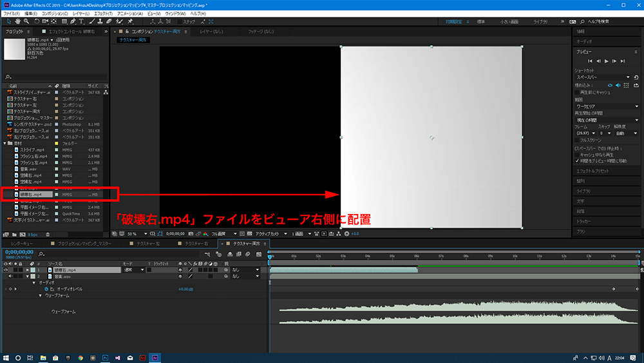Click the current time indicator on the timeline ruler
644x363 pixels.
(270, 257)
